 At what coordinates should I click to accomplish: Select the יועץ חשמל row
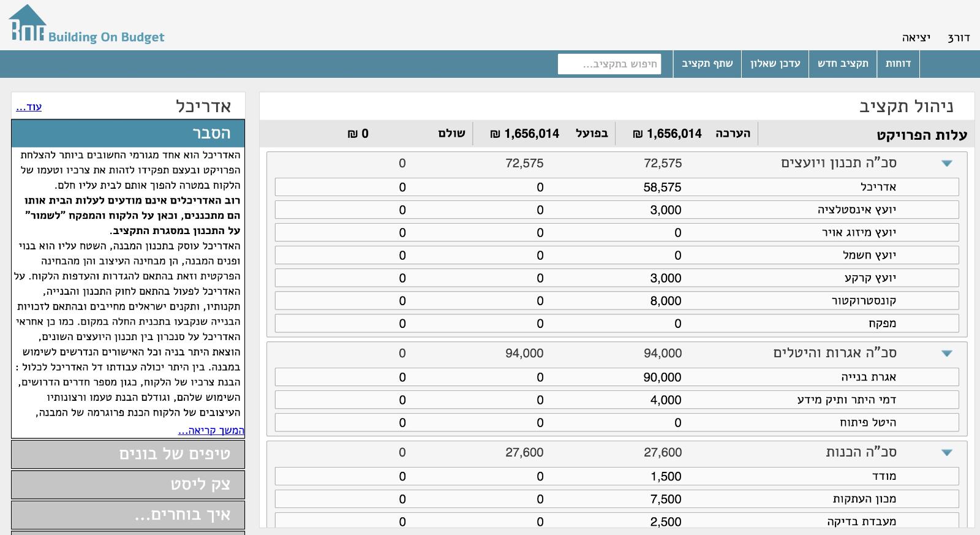tap(617, 255)
